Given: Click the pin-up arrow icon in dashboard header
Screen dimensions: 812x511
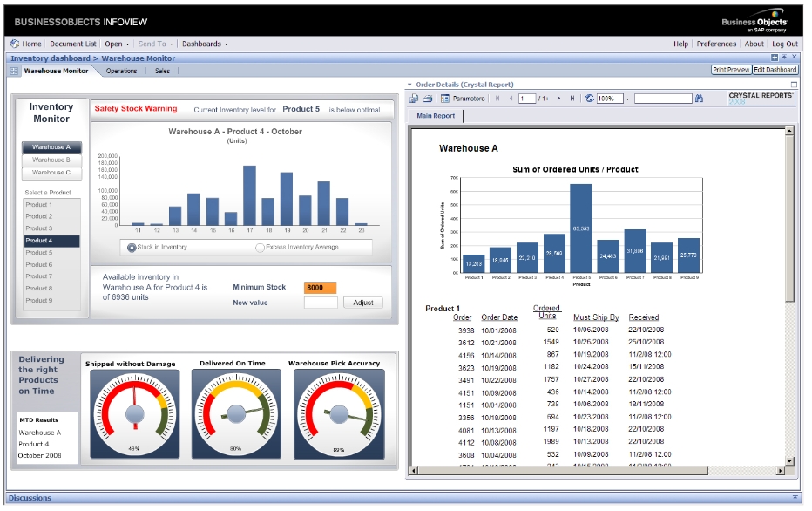Looking at the screenshot, I should point(784,57).
